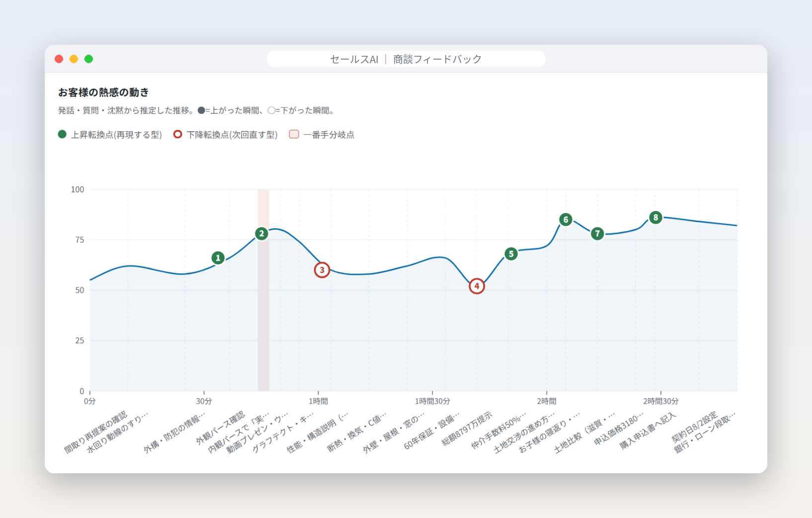
Task: Click the 土地比較（滋賀・… axis label
Action: point(584,432)
